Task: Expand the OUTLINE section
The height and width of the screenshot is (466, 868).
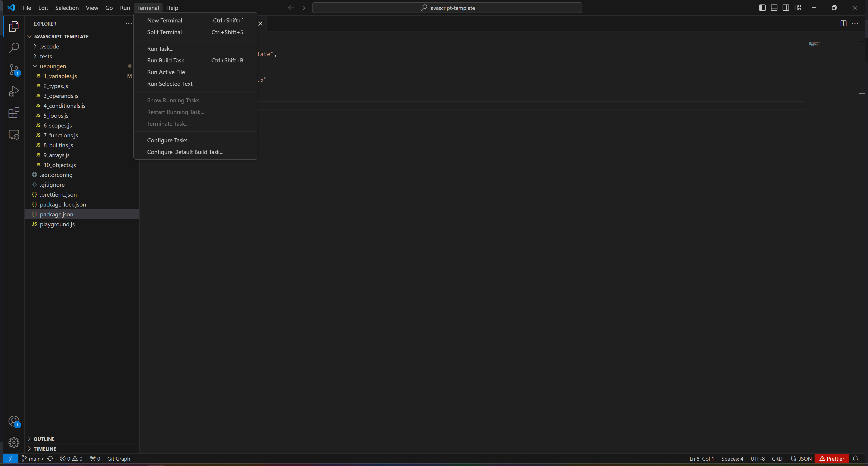Action: [x=44, y=439]
